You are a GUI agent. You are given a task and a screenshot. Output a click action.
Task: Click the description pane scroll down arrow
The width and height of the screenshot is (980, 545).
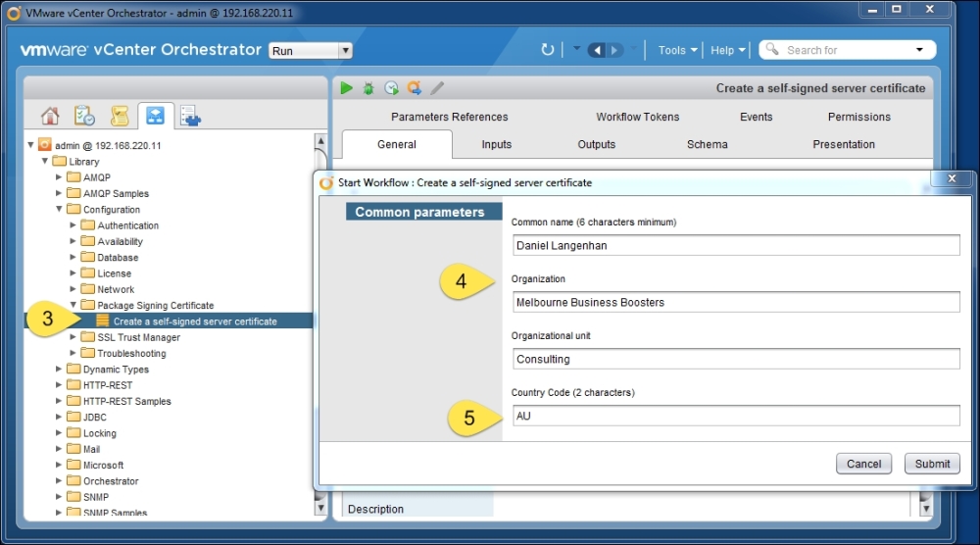click(x=926, y=509)
